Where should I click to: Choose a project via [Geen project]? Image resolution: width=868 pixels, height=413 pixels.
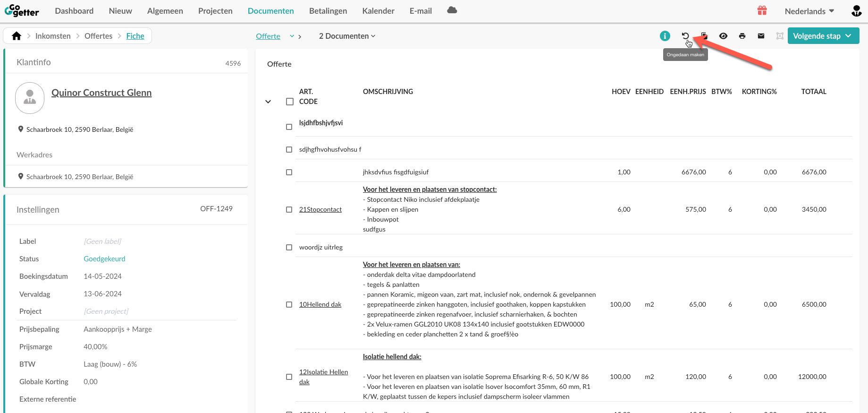(x=106, y=311)
